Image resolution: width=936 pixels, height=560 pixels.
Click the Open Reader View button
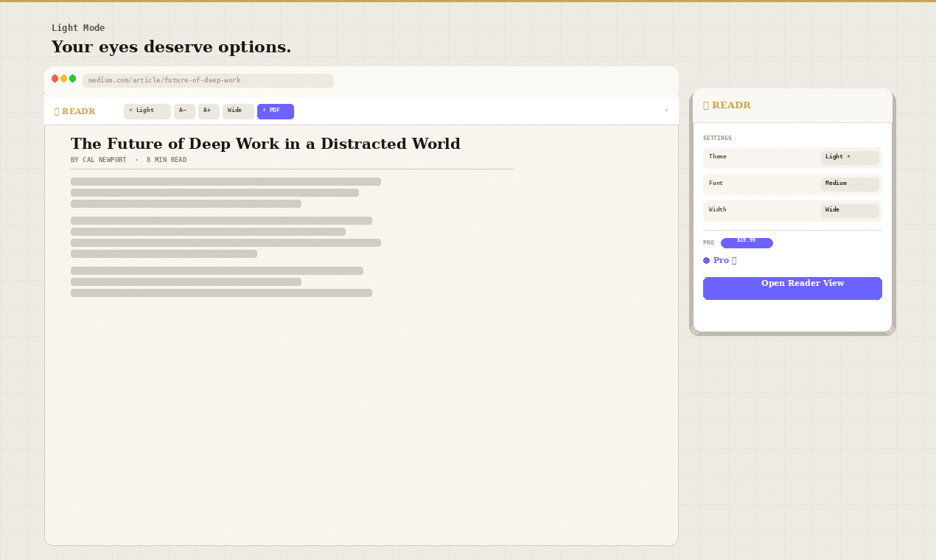click(792, 288)
